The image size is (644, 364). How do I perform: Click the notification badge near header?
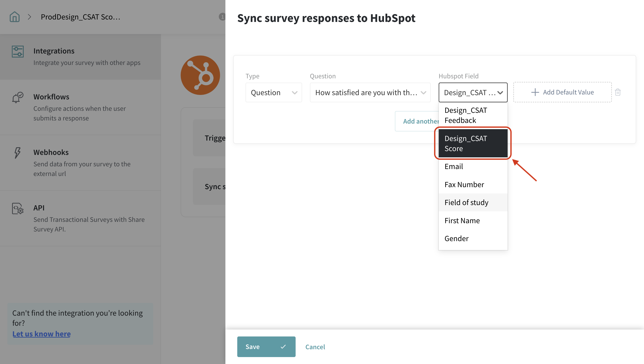click(x=222, y=17)
